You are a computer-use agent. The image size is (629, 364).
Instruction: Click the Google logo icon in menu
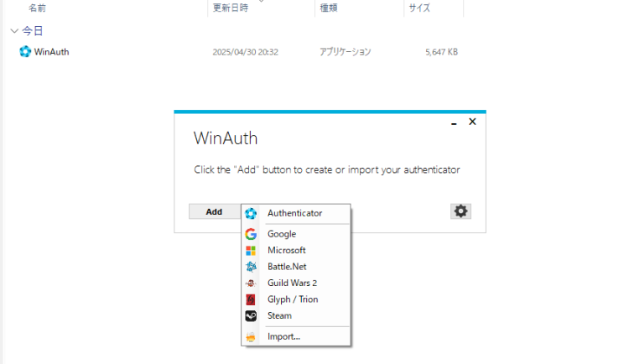[251, 234]
